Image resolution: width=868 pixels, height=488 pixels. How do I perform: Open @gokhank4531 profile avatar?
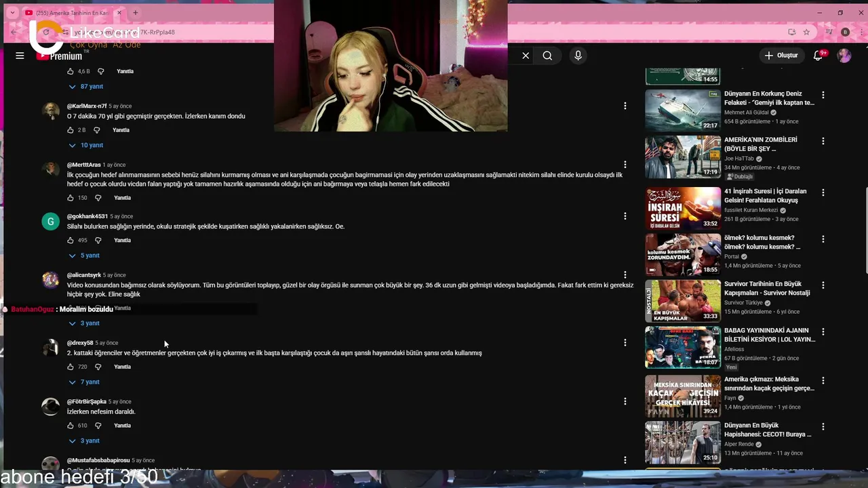(x=51, y=222)
